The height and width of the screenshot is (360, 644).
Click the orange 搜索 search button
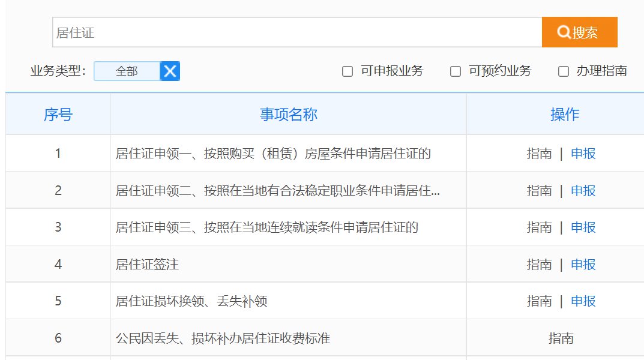(x=579, y=32)
